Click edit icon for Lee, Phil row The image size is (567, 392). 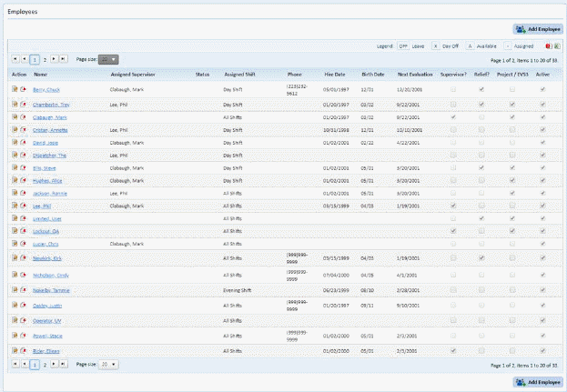pos(15,206)
